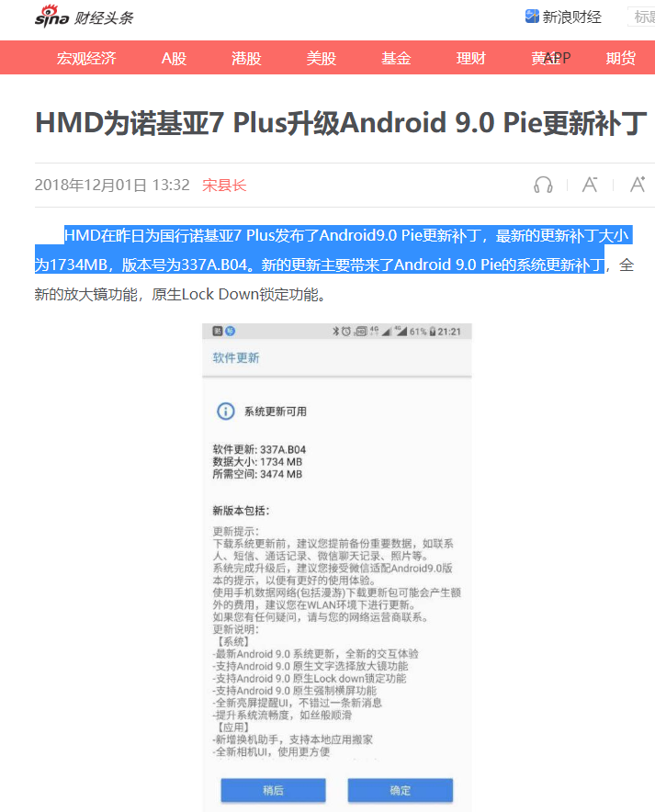Select 港股 in the red nav bar
The image size is (655, 812).
tap(246, 58)
